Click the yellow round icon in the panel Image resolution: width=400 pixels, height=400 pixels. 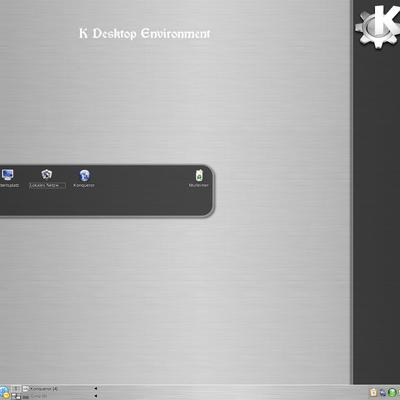tap(6, 395)
